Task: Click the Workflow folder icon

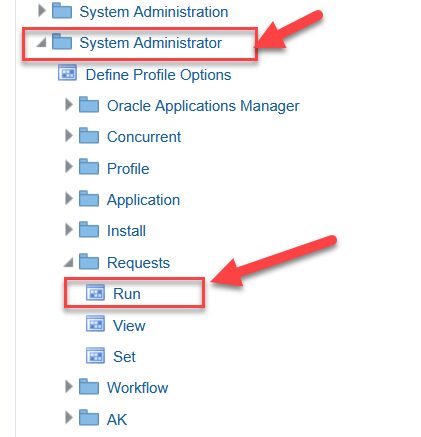Action: coord(89,387)
